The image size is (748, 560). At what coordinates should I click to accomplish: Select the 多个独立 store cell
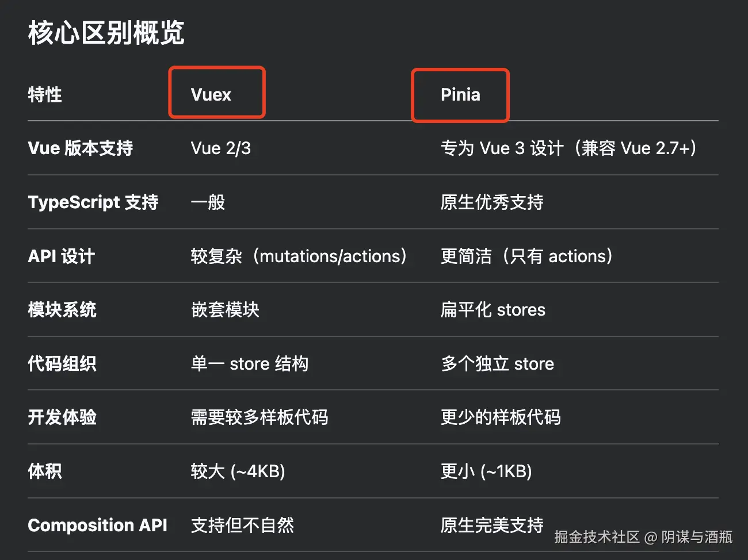497,364
